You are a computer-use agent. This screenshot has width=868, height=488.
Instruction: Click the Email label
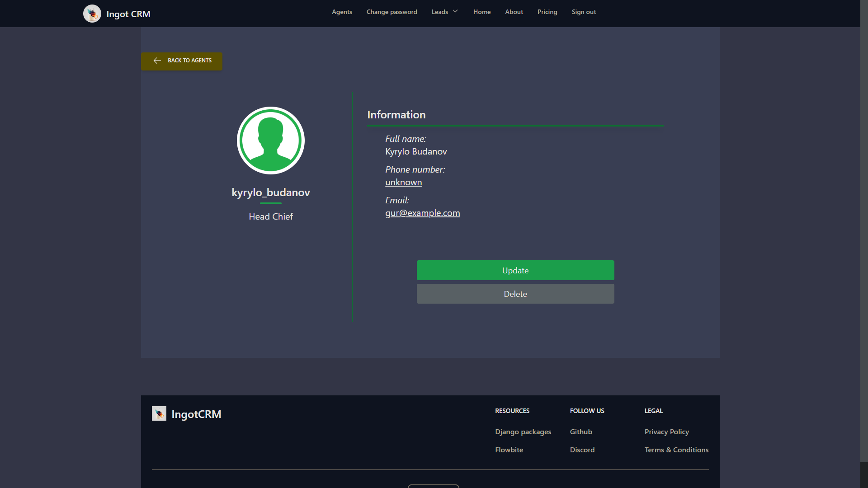point(397,200)
